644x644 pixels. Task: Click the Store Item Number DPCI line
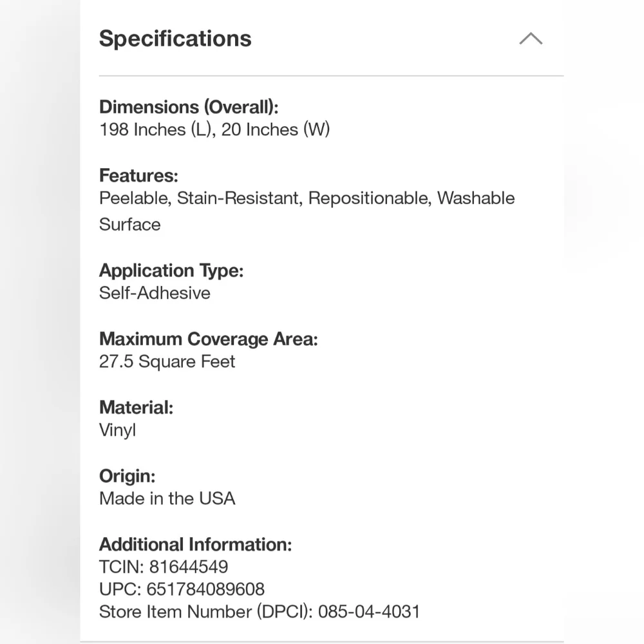(x=260, y=612)
